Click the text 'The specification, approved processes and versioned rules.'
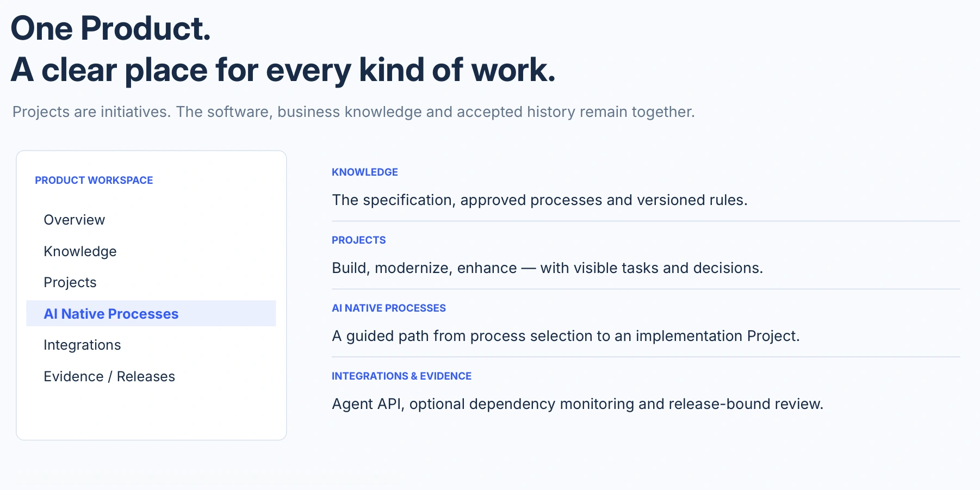 click(539, 200)
